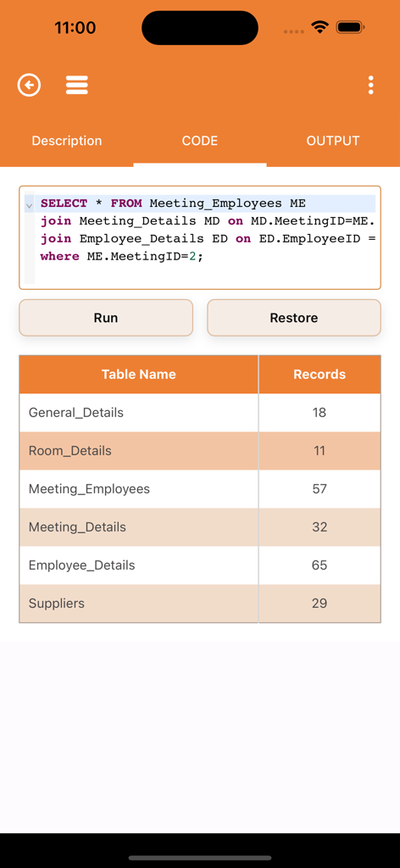
Task: Open the hamburger menu icon
Action: click(x=77, y=86)
